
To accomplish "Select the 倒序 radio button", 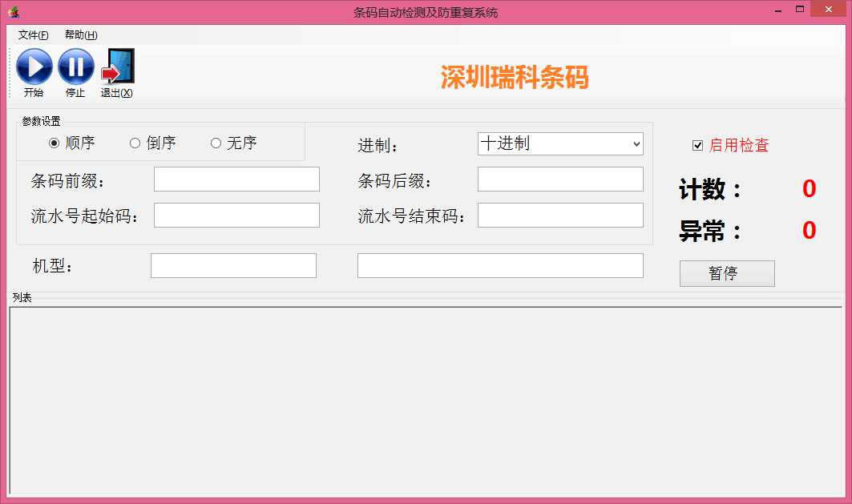I will [x=135, y=143].
